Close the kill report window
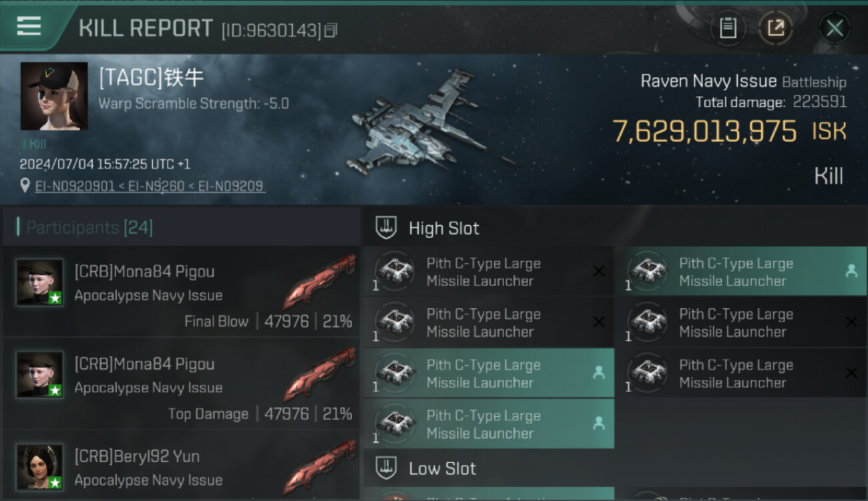 [835, 28]
